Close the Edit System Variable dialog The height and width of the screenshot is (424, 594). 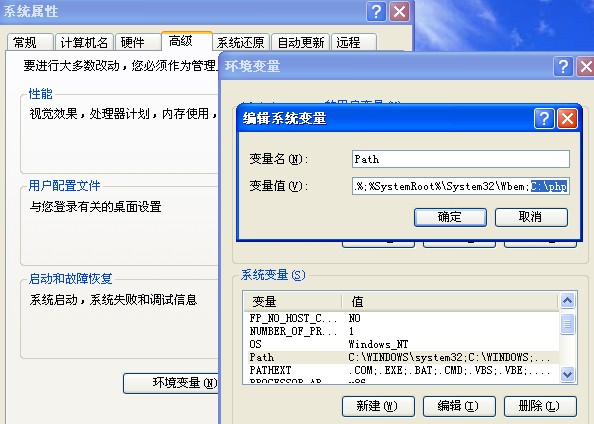click(567, 119)
